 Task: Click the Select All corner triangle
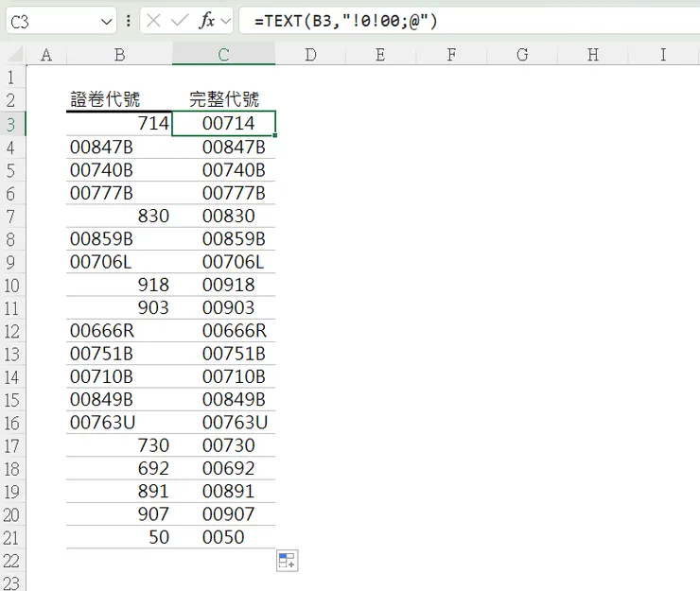[x=14, y=55]
